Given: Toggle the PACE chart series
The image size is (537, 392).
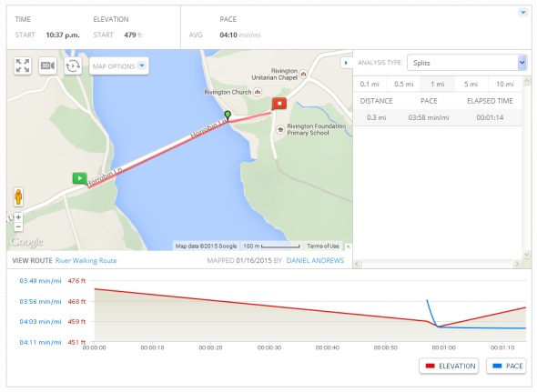Looking at the screenshot, I should tap(506, 366).
